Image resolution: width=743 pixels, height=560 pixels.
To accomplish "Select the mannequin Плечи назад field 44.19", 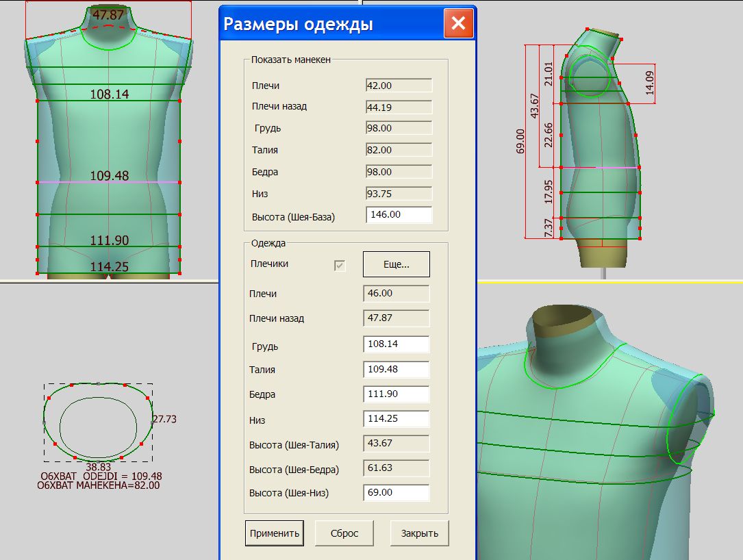I will click(399, 107).
